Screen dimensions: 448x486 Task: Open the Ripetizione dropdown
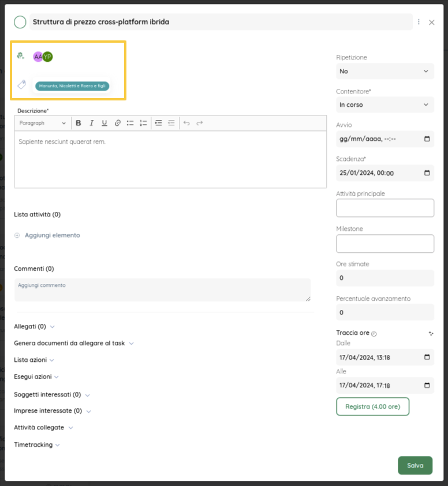coord(384,72)
